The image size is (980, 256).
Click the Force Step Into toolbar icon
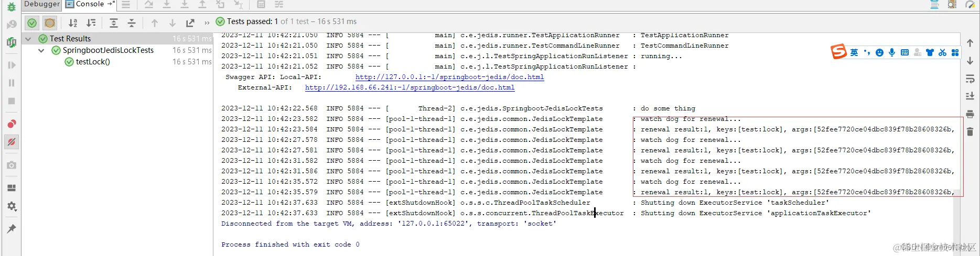(x=185, y=5)
